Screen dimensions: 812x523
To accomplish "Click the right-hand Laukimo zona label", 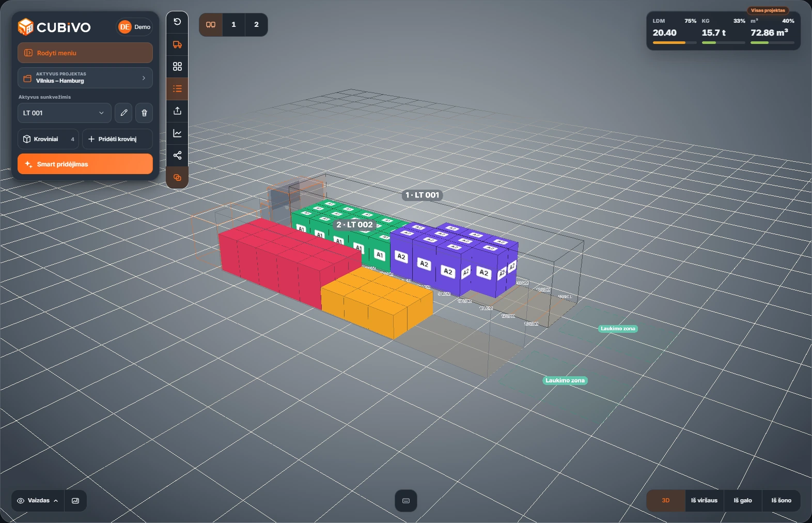I will [618, 329].
